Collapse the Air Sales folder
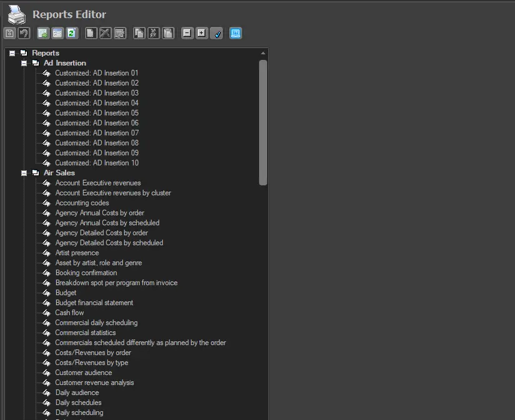This screenshot has width=515, height=420. [x=24, y=173]
